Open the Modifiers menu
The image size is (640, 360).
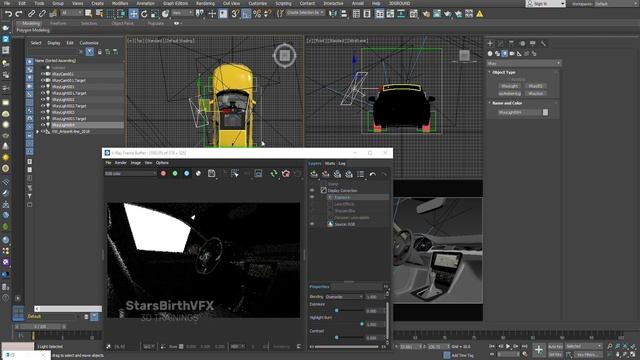pos(120,3)
